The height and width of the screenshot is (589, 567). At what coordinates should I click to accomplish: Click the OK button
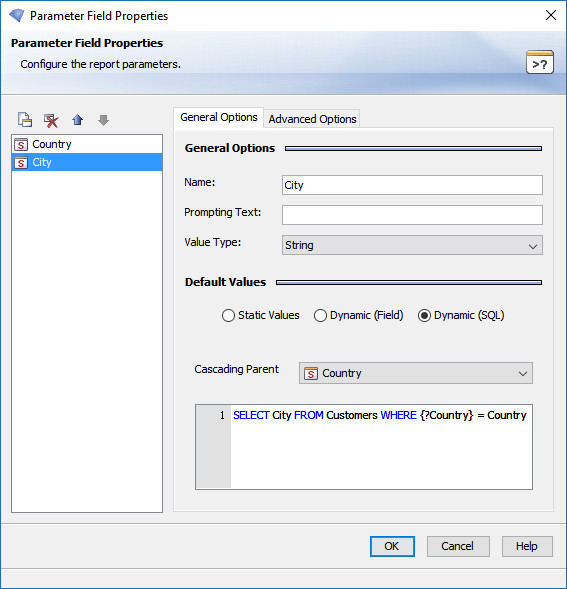[x=392, y=546]
